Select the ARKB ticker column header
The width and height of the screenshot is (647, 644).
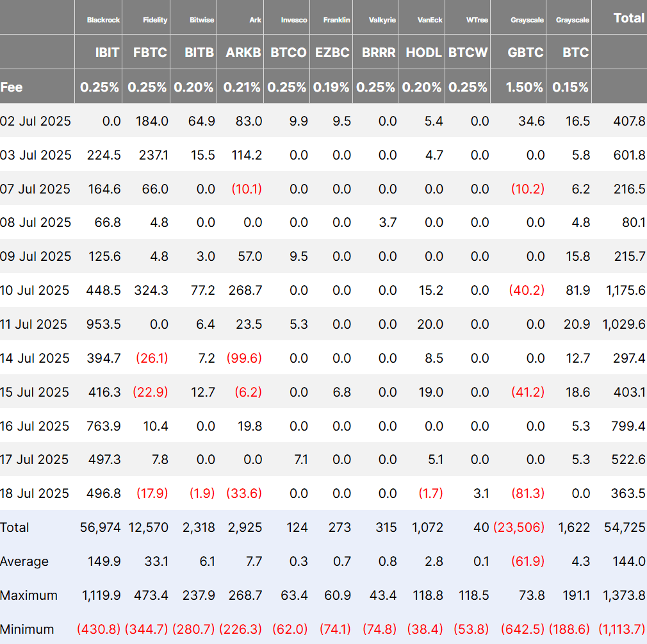[243, 53]
